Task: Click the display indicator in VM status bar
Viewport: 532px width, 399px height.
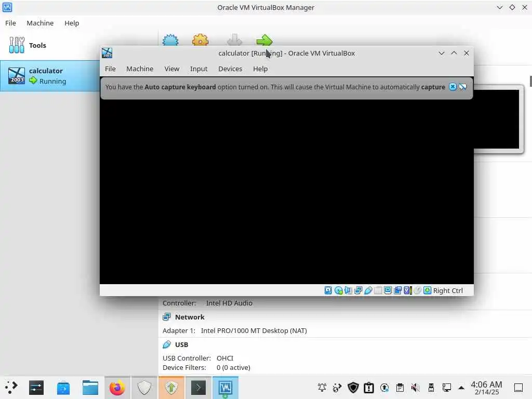Action: tap(388, 290)
